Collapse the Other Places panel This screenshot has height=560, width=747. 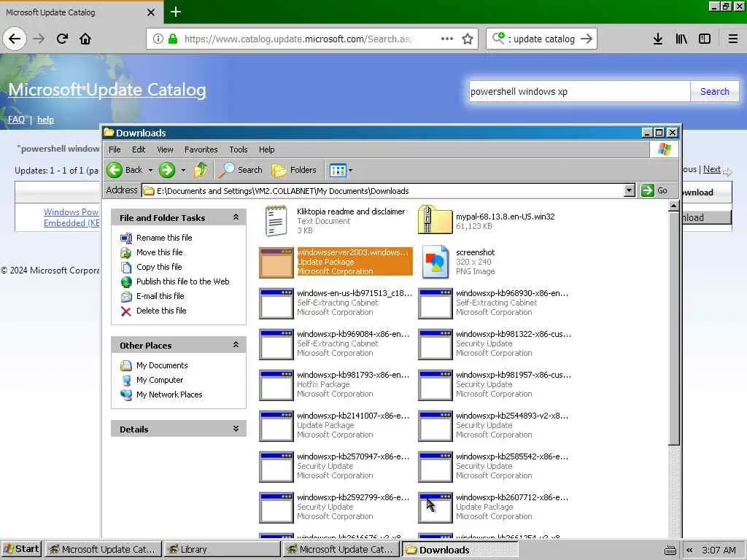[236, 344]
